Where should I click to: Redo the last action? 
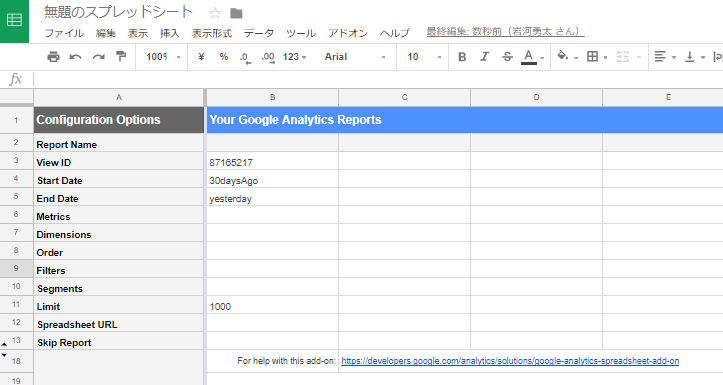point(98,57)
